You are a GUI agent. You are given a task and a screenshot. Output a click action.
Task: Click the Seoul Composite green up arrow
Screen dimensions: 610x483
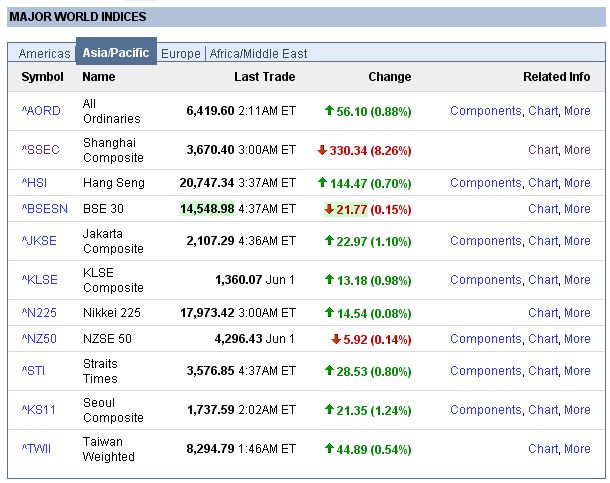[329, 409]
